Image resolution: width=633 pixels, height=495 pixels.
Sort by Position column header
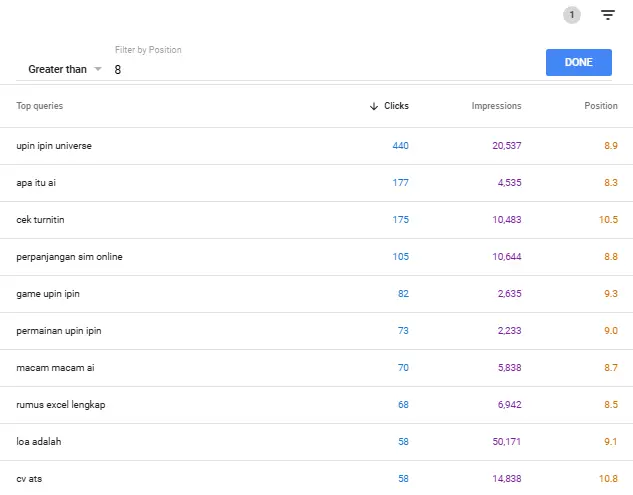click(601, 106)
